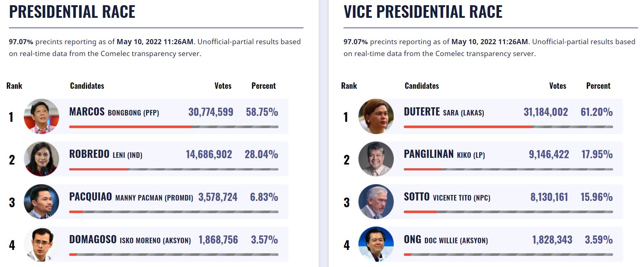
Task: Click the Presidential Race heading
Action: 72,12
